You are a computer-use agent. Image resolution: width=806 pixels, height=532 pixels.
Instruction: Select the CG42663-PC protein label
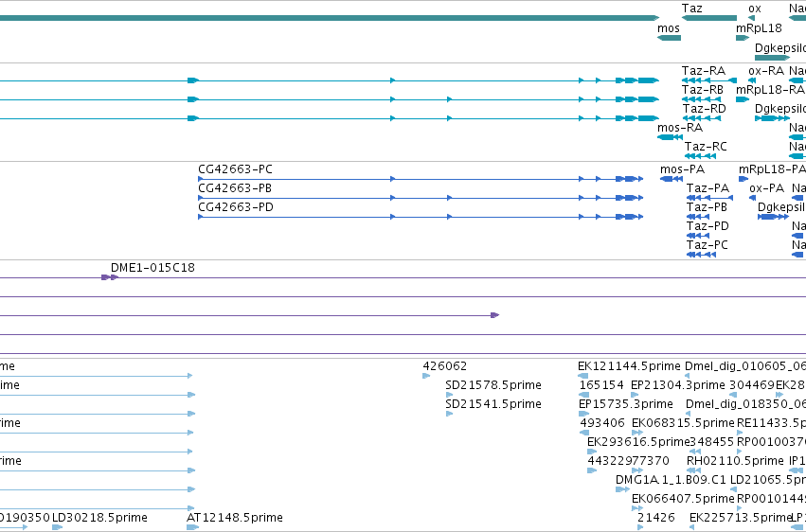coord(235,169)
